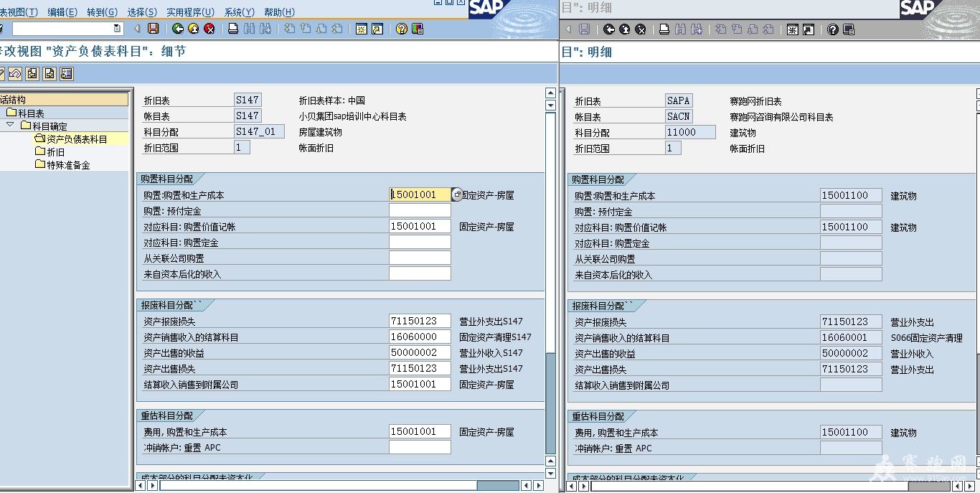980x493 pixels.
Task: Open search help for the highlighted 15001001 account field
Action: pyautogui.click(x=457, y=194)
